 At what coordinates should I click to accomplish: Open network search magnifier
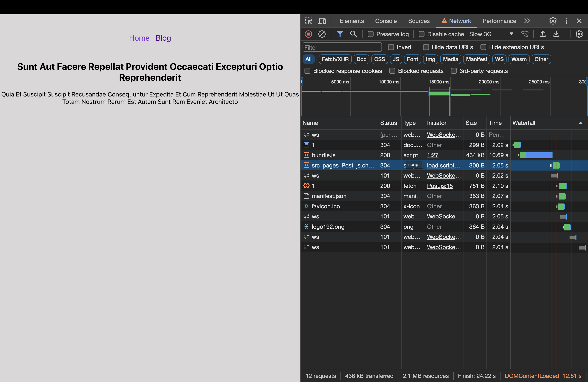pyautogui.click(x=353, y=34)
